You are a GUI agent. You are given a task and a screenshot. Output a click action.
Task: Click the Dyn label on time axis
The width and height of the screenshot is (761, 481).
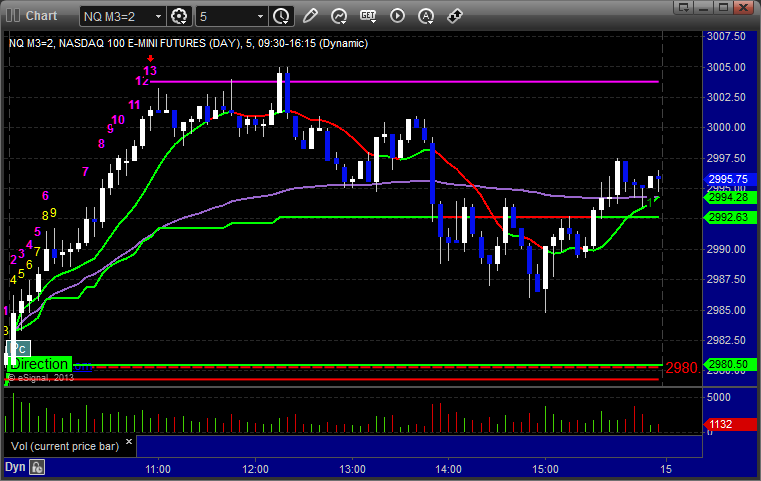pyautogui.click(x=15, y=467)
